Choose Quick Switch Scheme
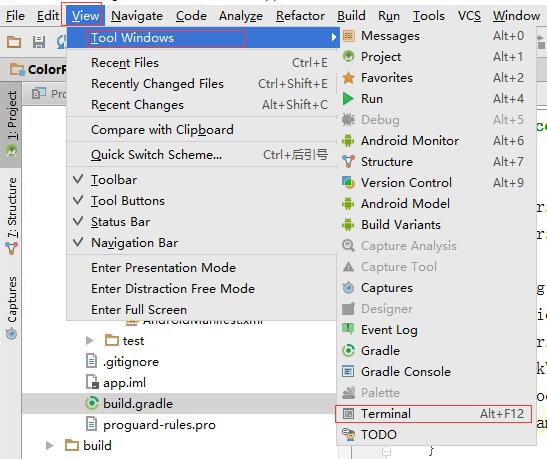The image size is (547, 459). (x=202, y=155)
